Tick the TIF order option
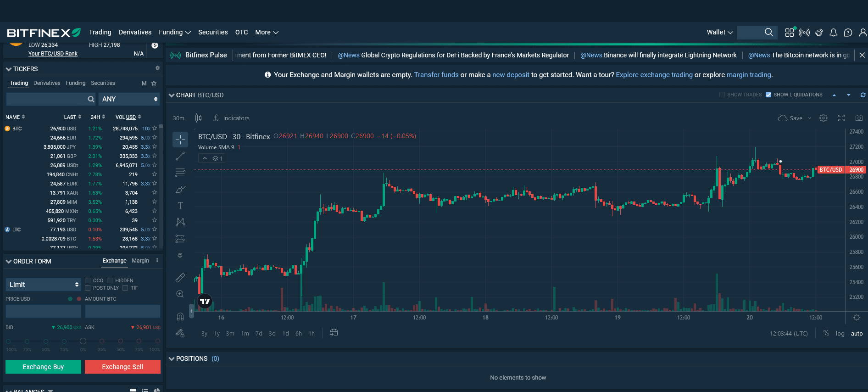 coord(125,288)
